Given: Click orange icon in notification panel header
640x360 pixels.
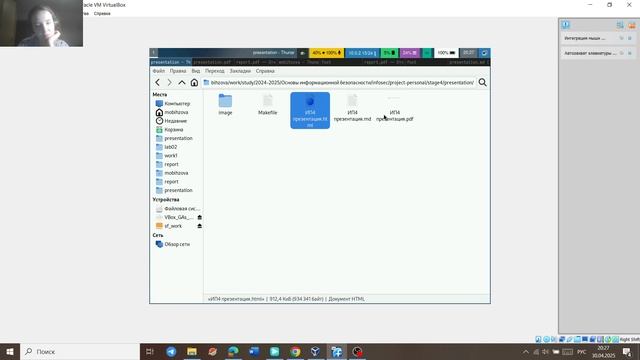Looking at the screenshot, I should pyautogui.click(x=632, y=25).
